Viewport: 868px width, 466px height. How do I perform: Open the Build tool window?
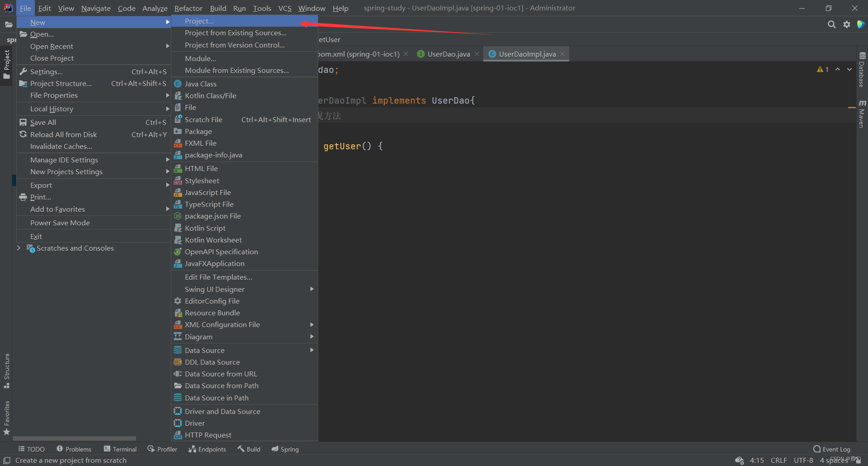point(249,449)
